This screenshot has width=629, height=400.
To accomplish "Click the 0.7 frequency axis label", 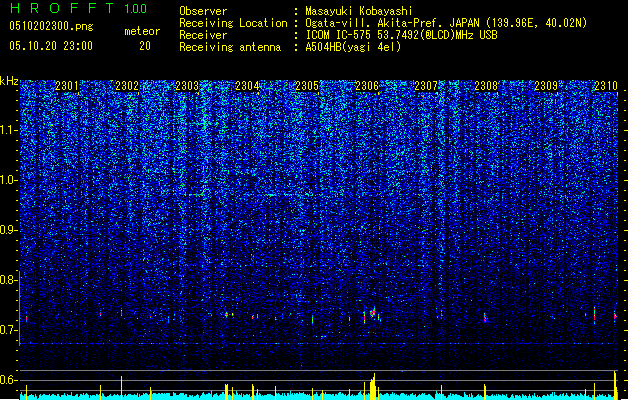I will click(9, 330).
